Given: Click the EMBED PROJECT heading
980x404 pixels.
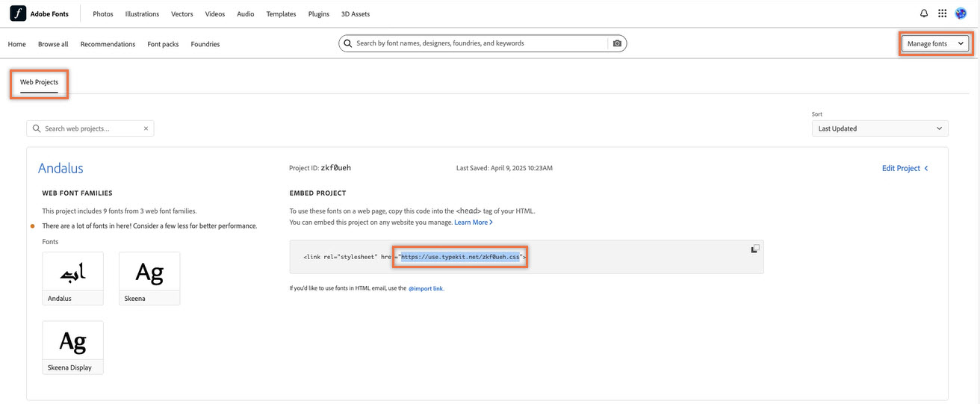Looking at the screenshot, I should tap(318, 193).
